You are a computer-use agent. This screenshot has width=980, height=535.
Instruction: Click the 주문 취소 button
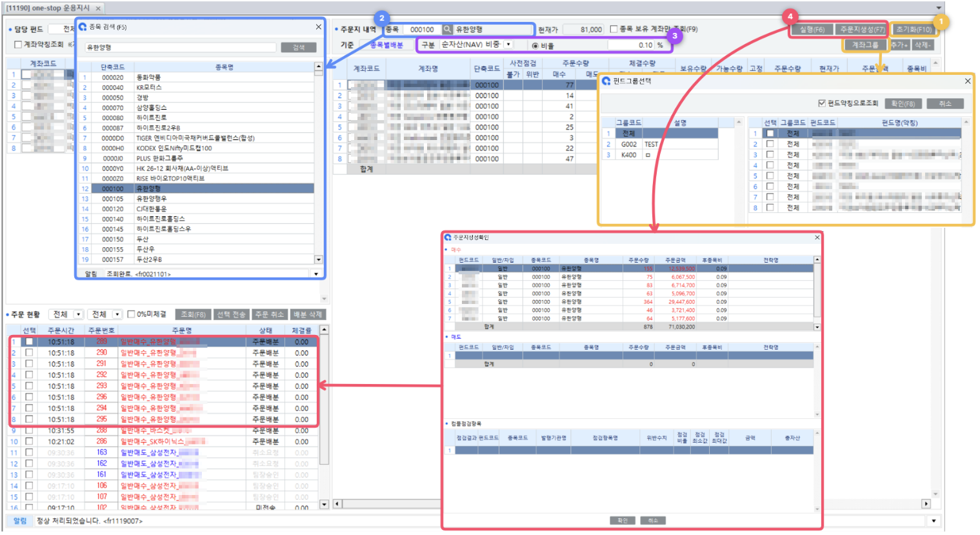click(269, 314)
